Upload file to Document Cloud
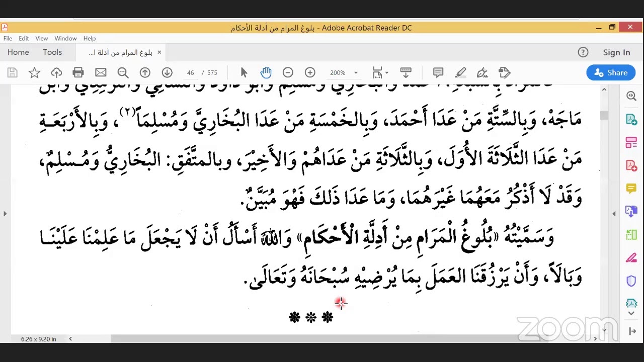644x362 pixels. pyautogui.click(x=56, y=73)
